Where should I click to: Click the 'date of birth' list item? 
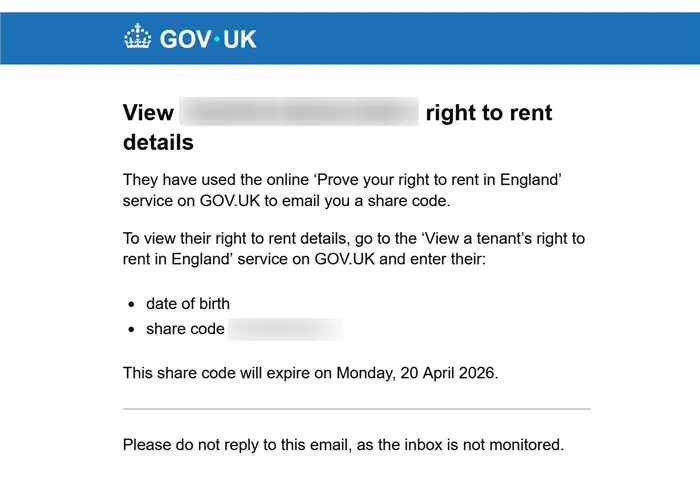188,304
